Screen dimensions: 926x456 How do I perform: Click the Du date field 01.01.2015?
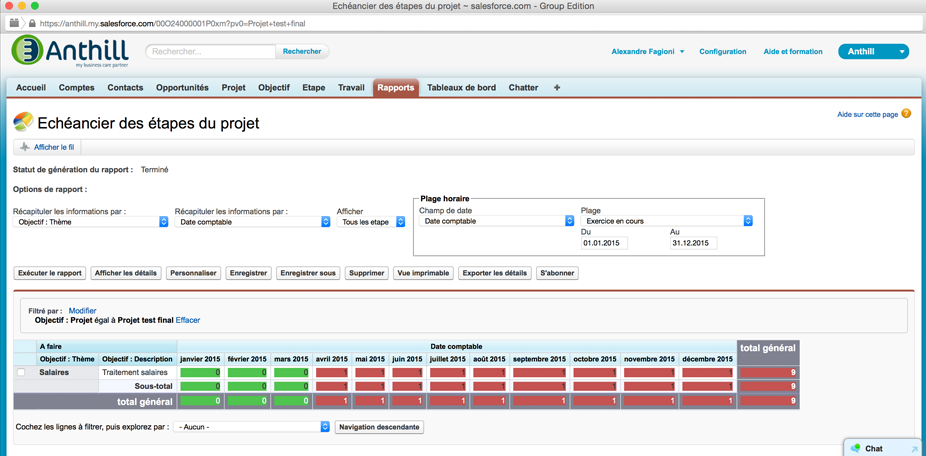click(605, 243)
